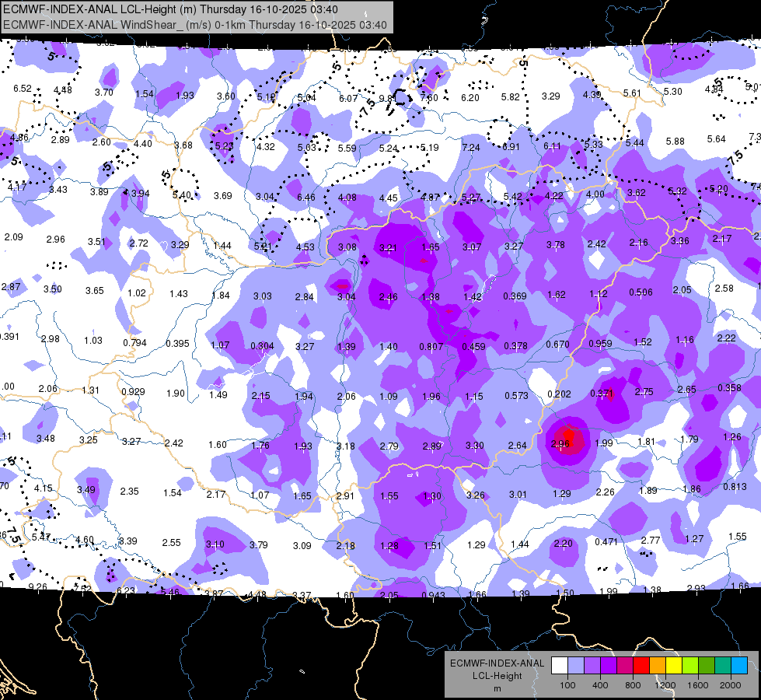761x700 pixels.
Task: Pick the deep violet legend swatch after 400
Action: point(609,666)
